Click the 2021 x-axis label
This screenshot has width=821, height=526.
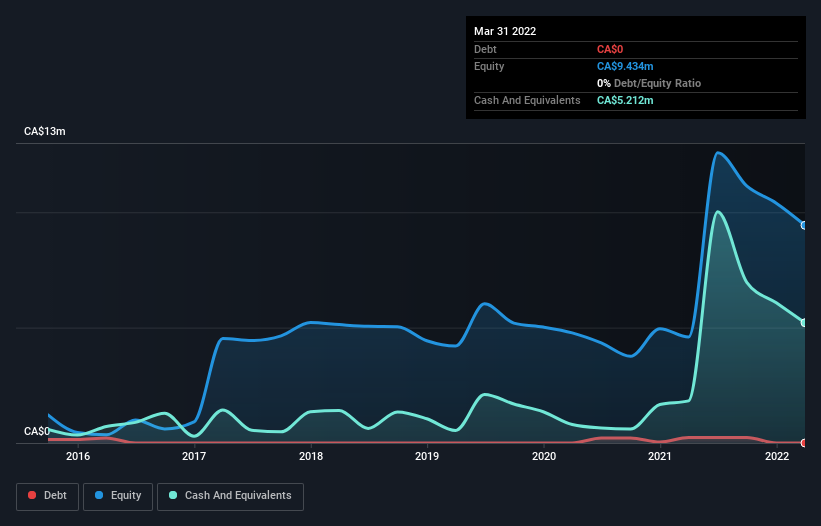660,456
